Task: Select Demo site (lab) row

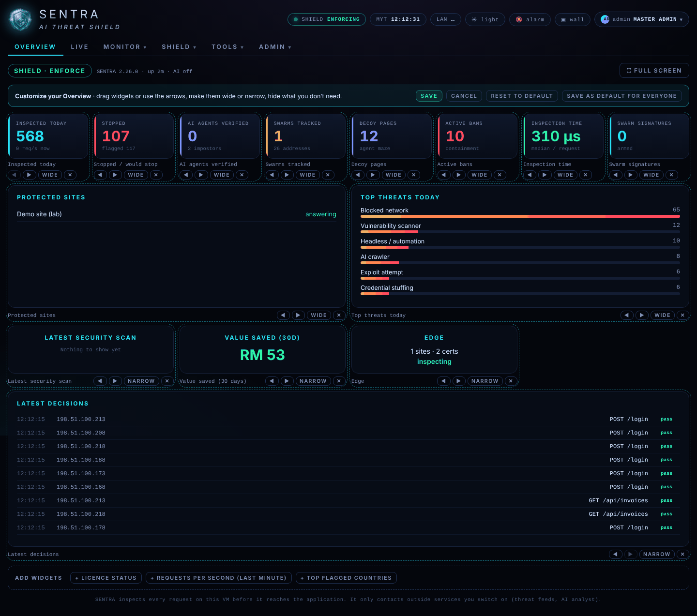Action: click(177, 214)
